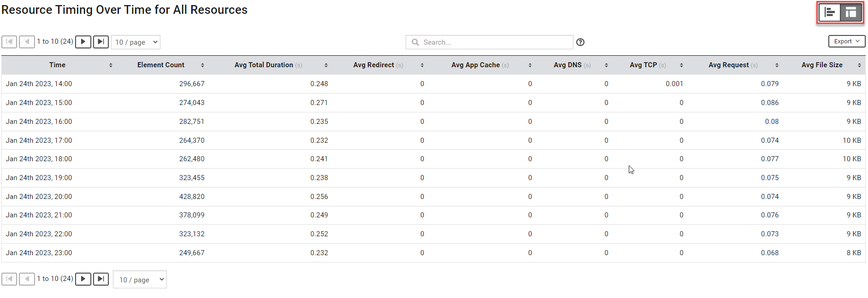This screenshot has width=868, height=298.
Task: Select row Jan 24th 2023, 22:00
Action: (433, 234)
